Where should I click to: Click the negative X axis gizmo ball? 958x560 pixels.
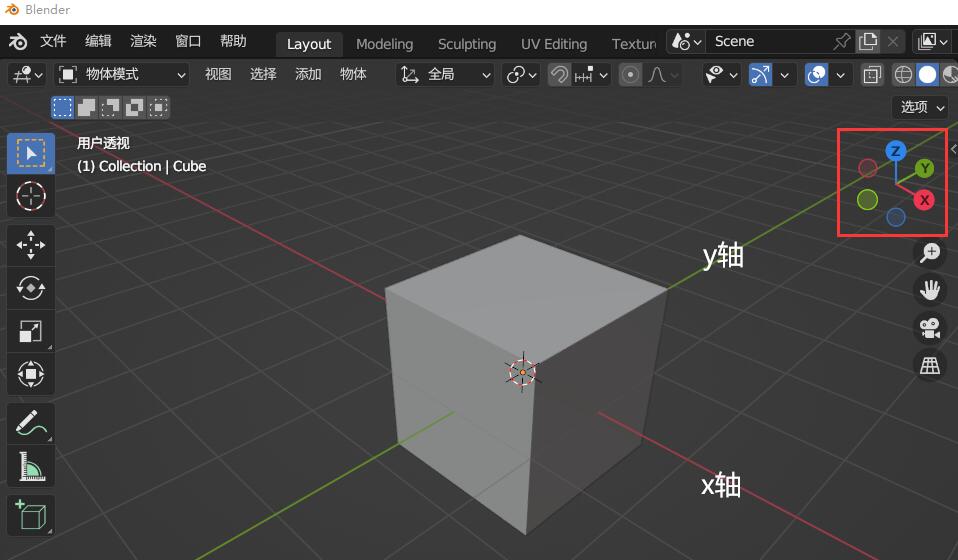click(868, 168)
